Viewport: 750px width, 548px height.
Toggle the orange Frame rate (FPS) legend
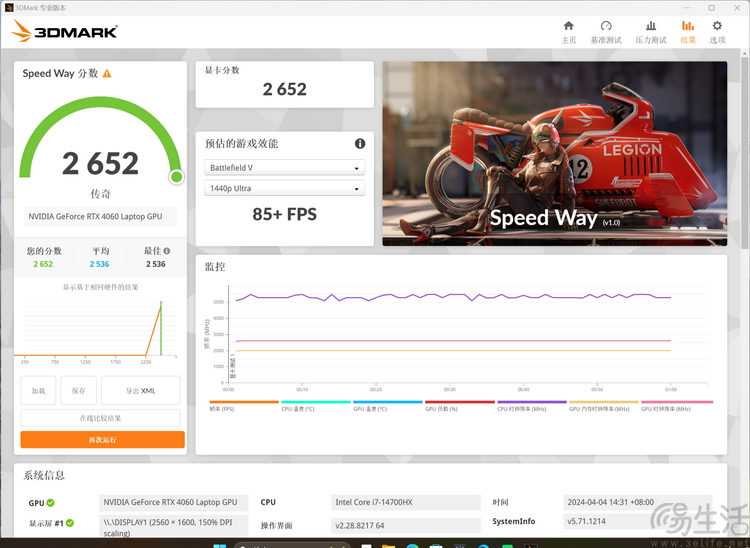tap(243, 406)
